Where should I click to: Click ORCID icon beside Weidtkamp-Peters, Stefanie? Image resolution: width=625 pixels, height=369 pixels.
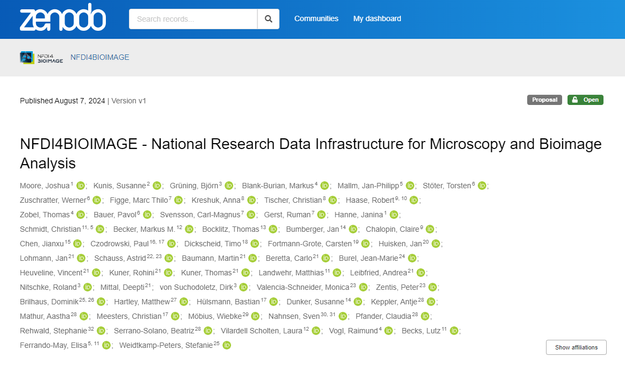click(x=227, y=345)
